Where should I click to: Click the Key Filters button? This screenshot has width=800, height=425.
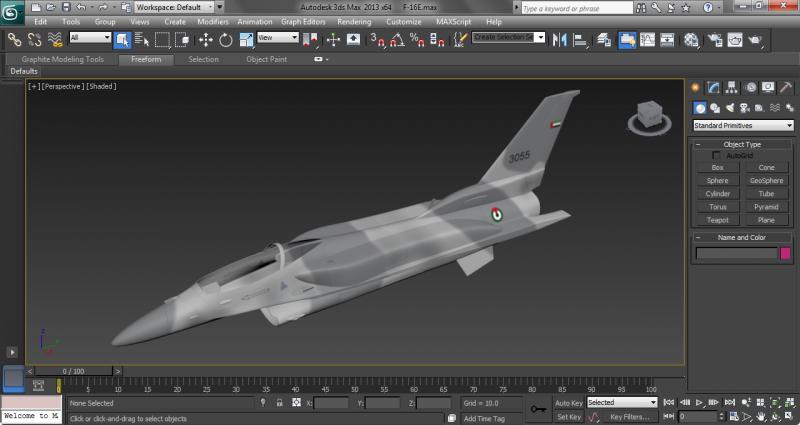[x=629, y=417]
